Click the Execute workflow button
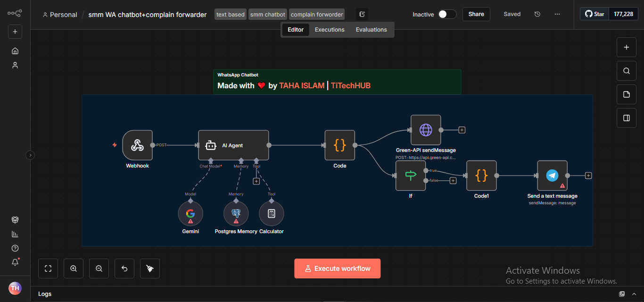Viewport: 644px width, 302px height. pyautogui.click(x=337, y=268)
